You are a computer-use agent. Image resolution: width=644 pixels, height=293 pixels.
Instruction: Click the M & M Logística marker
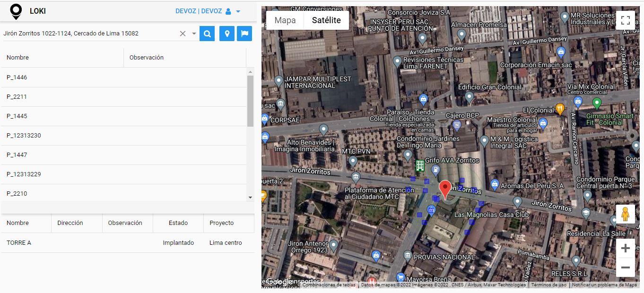484,140
